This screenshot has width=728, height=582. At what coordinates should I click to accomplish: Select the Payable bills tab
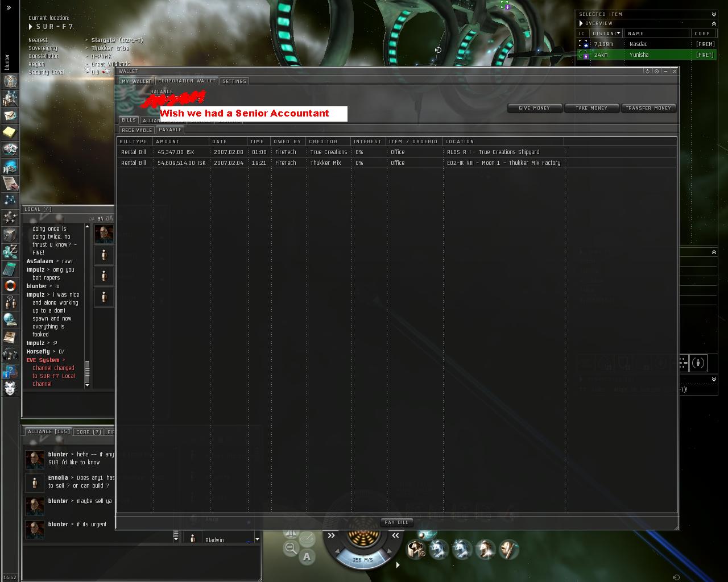pos(170,130)
